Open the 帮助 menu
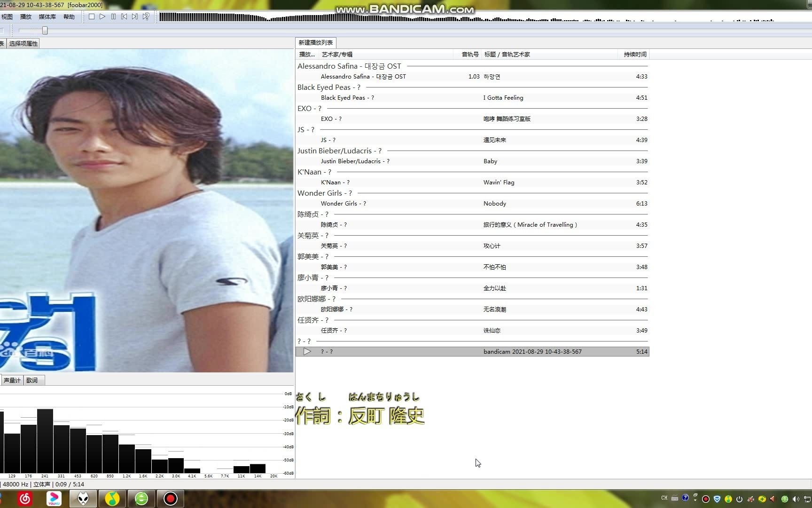The width and height of the screenshot is (812, 508). (69, 17)
